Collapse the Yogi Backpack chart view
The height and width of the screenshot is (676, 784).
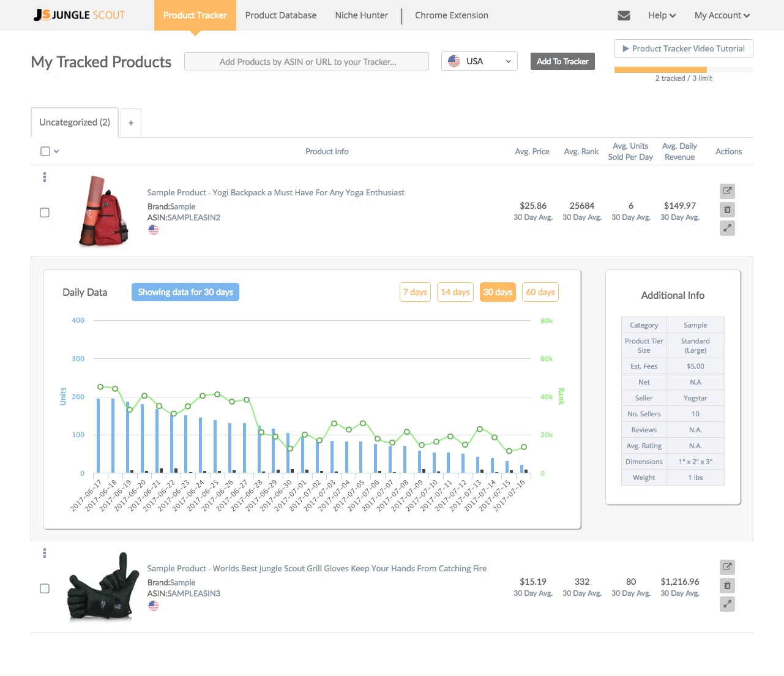coord(727,228)
